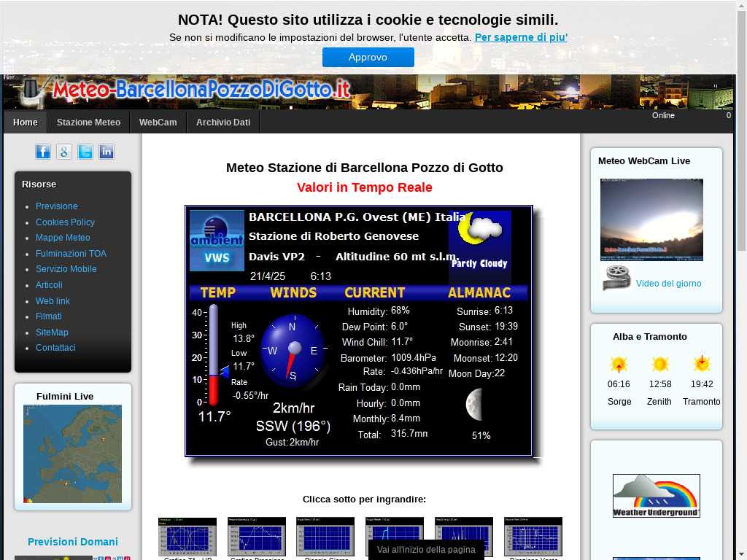Open the Fulmini Live lightning map
Screen dimensions: 747x560
(x=72, y=454)
